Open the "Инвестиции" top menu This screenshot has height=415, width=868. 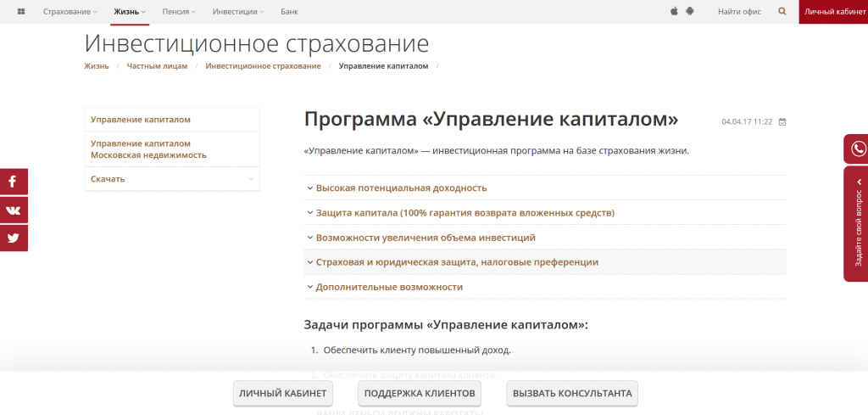coord(237,12)
